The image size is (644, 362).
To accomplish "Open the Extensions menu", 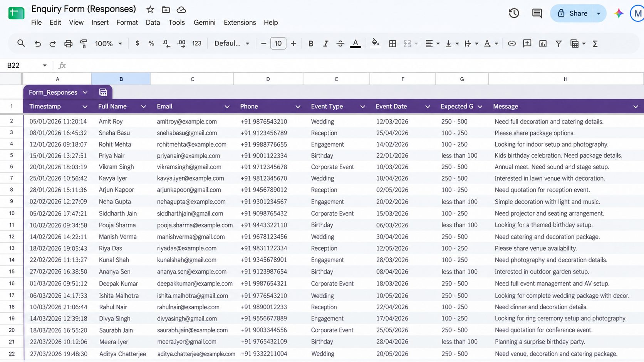I will click(240, 22).
